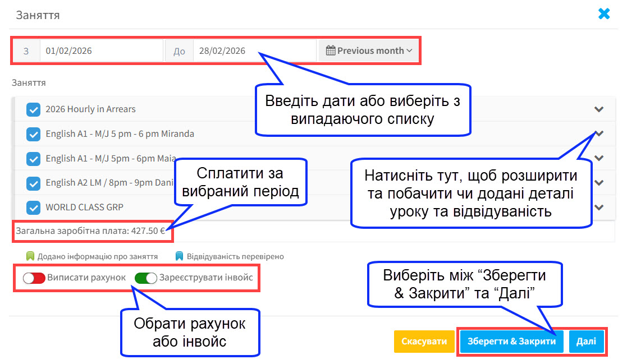Image resolution: width=627 pixels, height=364 pixels.
Task: Click the Зберегти & Закрити button
Action: pos(511,342)
